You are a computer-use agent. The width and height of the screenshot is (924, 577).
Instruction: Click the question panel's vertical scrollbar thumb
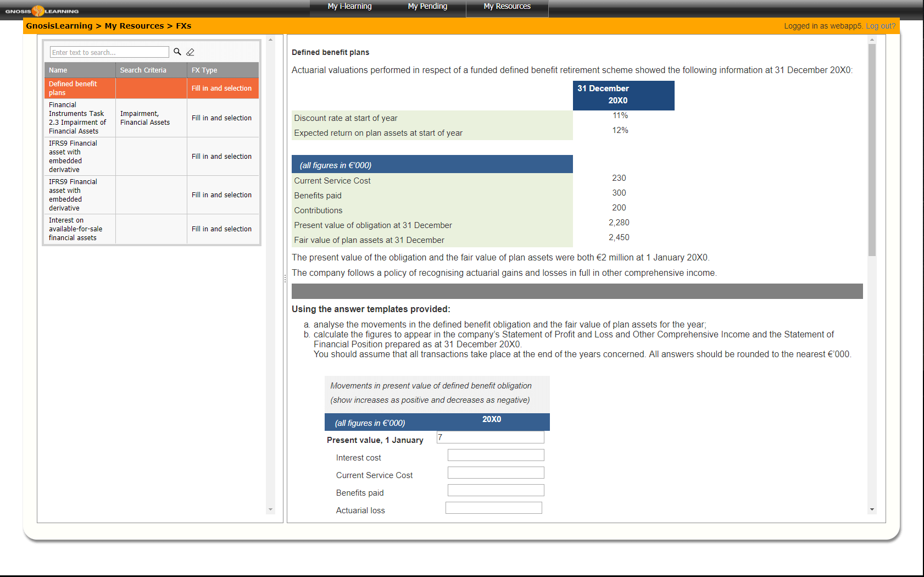click(x=872, y=149)
